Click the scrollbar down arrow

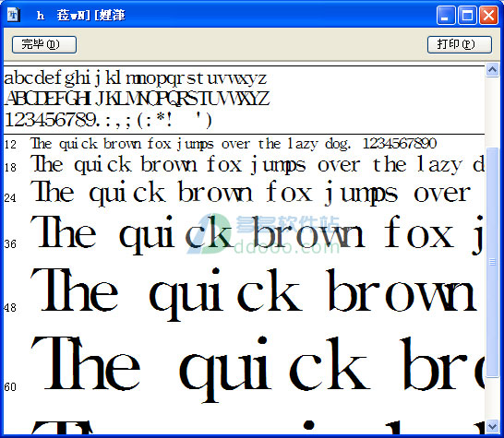pyautogui.click(x=492, y=426)
